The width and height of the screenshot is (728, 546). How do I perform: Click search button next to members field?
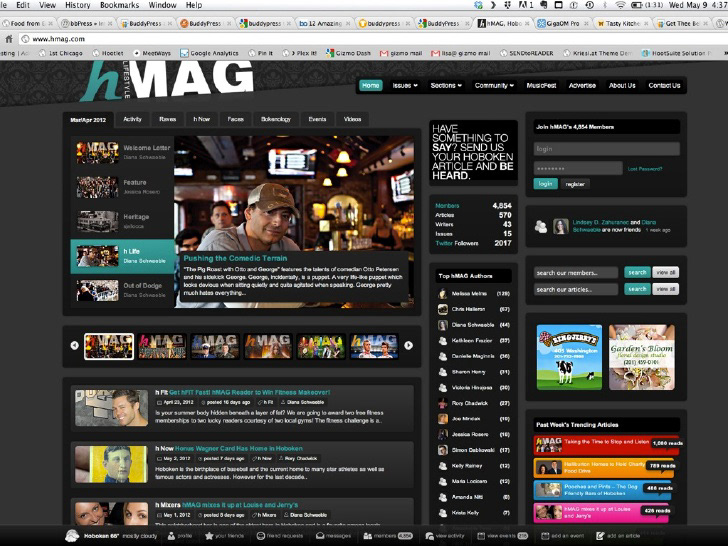637,273
